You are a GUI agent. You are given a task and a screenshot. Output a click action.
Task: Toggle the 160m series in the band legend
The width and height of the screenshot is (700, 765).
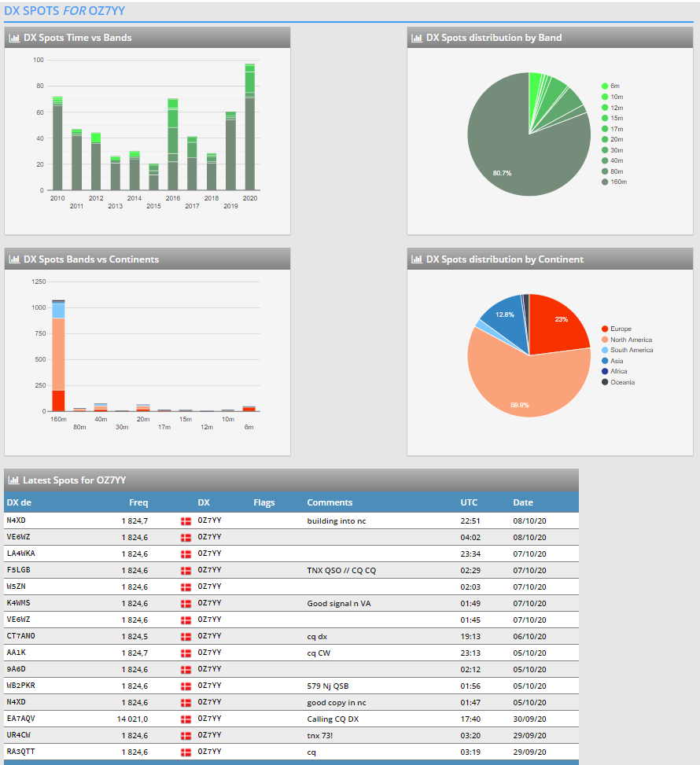618,182
